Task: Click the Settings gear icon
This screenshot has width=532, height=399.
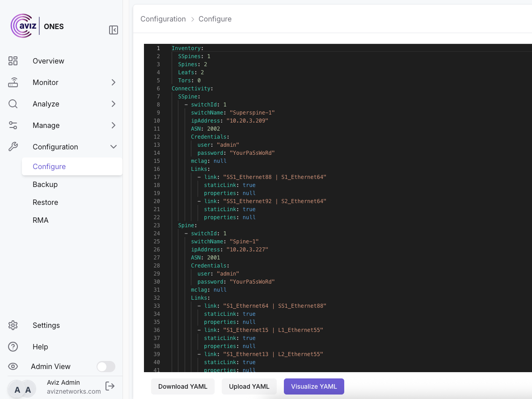Action: point(13,325)
